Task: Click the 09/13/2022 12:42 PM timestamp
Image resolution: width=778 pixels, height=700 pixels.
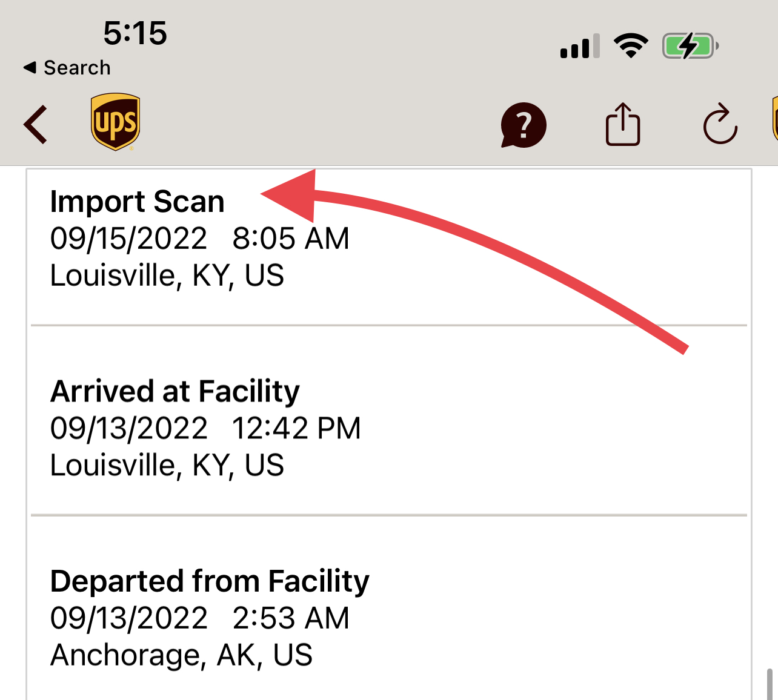Action: (205, 429)
